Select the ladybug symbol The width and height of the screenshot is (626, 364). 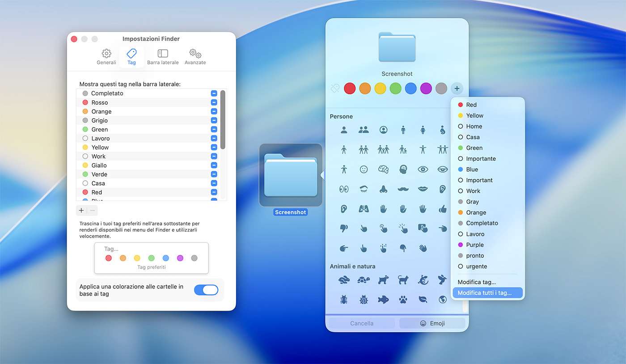[x=364, y=300]
